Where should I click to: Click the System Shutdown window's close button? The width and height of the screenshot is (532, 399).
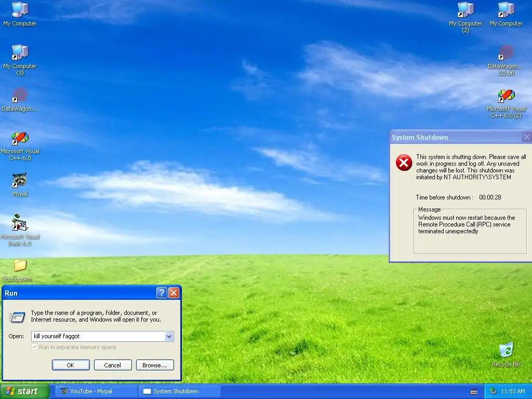tap(526, 137)
